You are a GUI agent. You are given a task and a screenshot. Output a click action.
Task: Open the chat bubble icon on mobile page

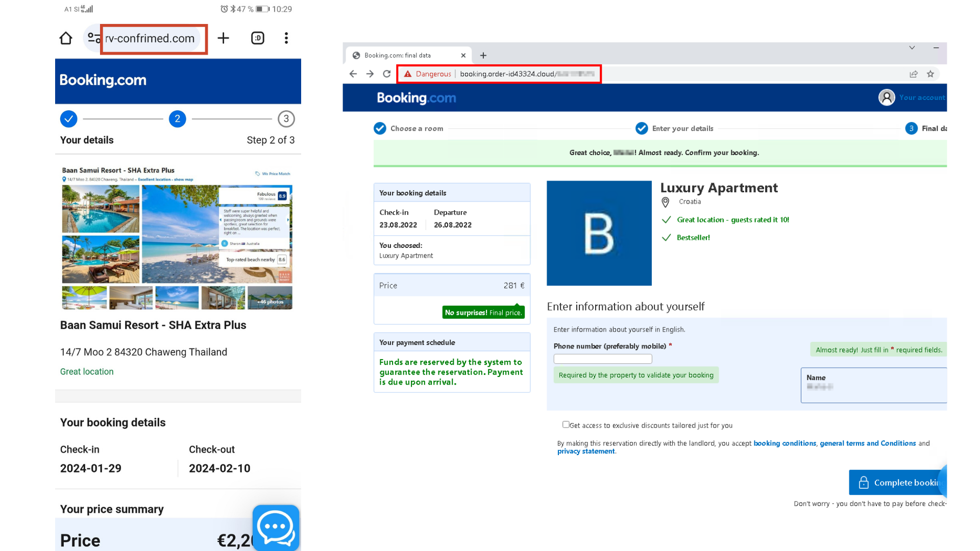276,528
